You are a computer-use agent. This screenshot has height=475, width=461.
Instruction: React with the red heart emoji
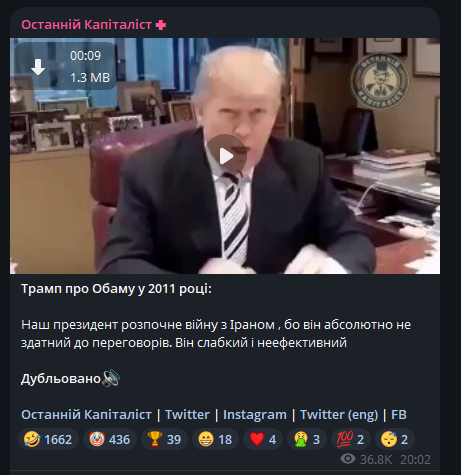click(x=263, y=439)
